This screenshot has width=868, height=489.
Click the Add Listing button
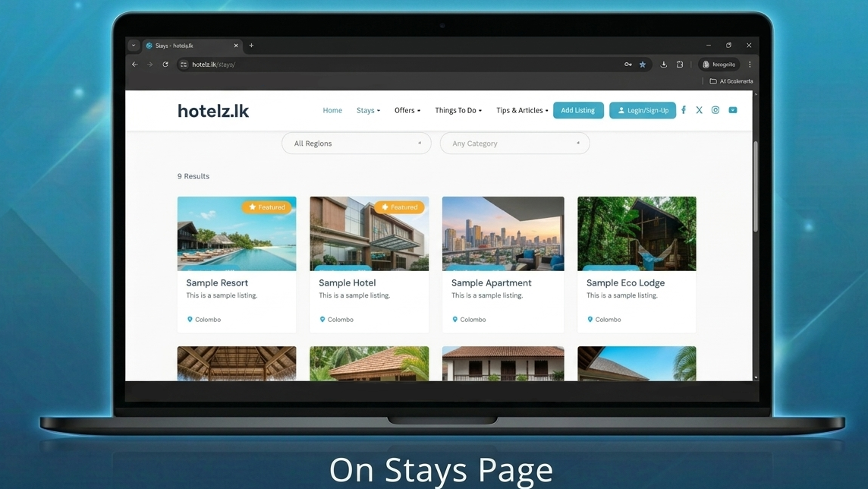click(x=578, y=110)
